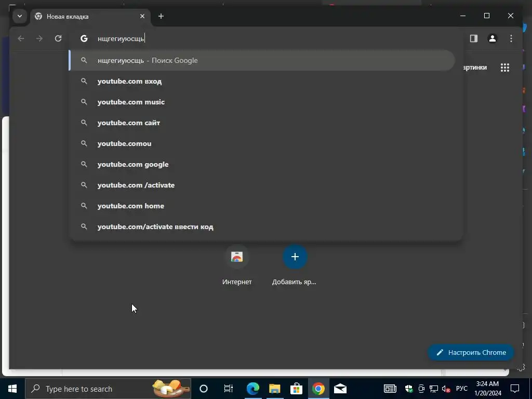
Task: Click the Google G icon in address bar
Action: (x=84, y=38)
